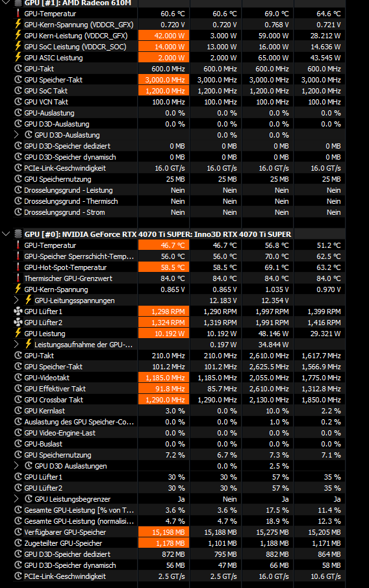Click lightning icon of GPU ASIC Leistung
The height and width of the screenshot is (588, 369).
coord(18,57)
